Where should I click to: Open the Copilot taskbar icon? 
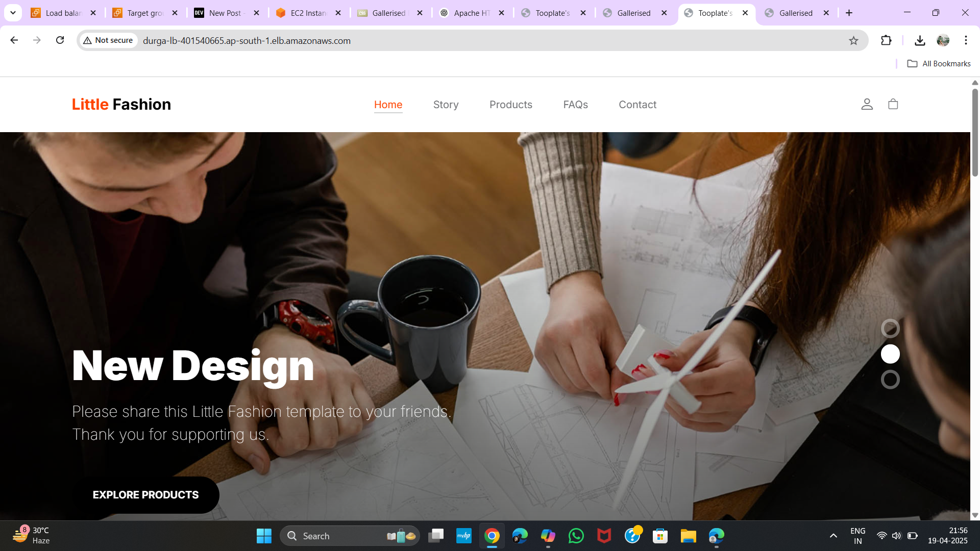(548, 536)
